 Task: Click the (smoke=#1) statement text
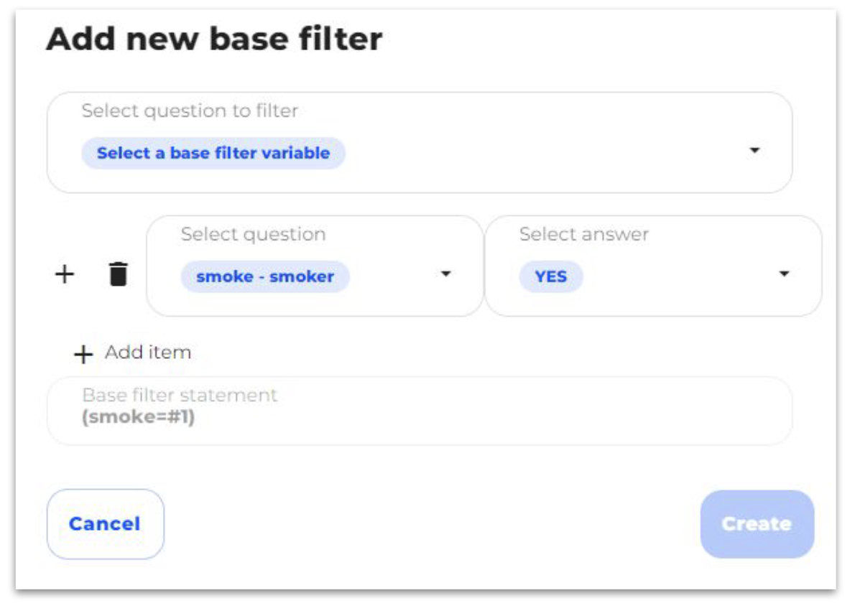pos(138,417)
